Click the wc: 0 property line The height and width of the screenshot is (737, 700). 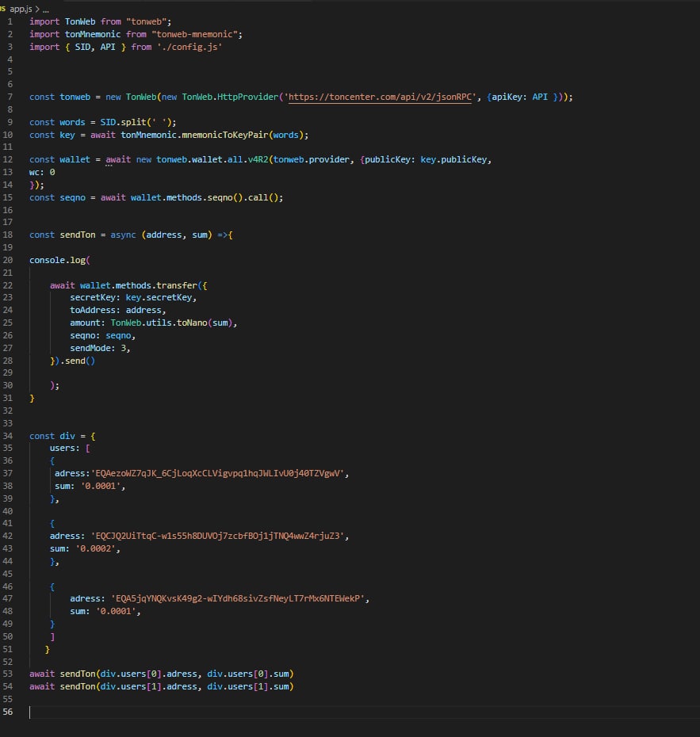click(x=42, y=173)
